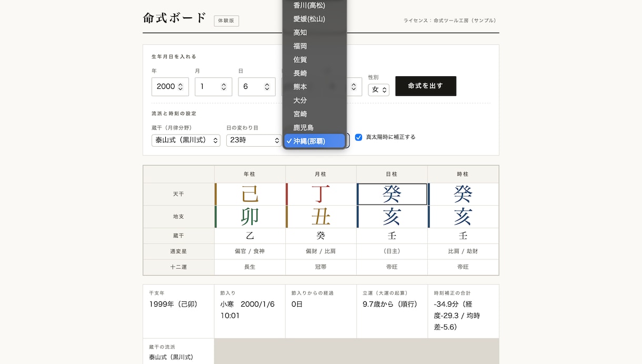The width and height of the screenshot is (642, 364).
Task: Click the 月柱 column header
Action: 321,174
